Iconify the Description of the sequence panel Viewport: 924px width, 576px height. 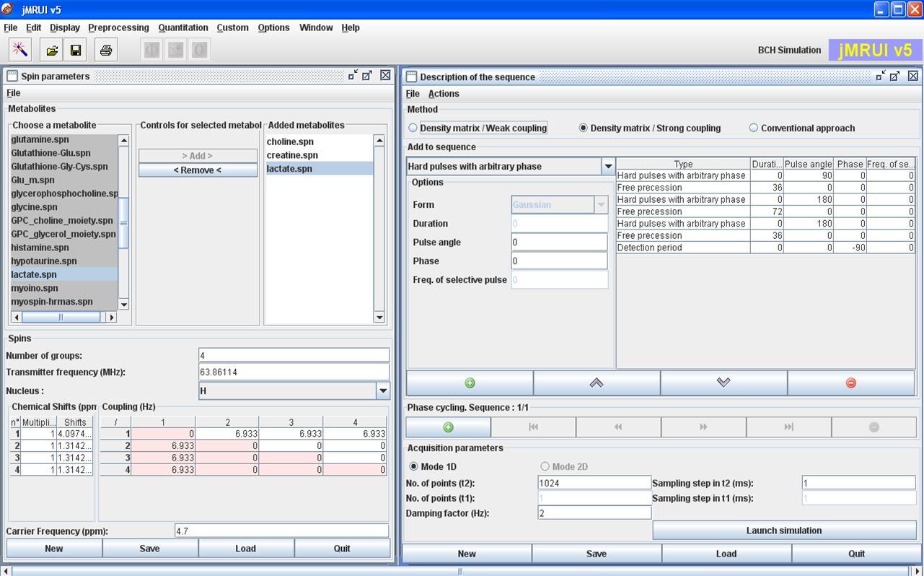[881, 77]
